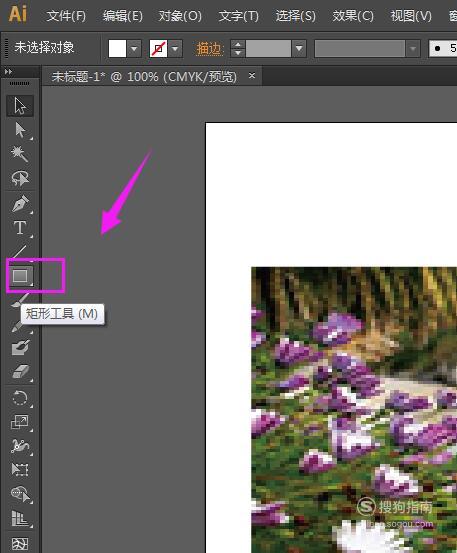
Task: Decrease stroke weight with down stepper
Action: click(238, 53)
